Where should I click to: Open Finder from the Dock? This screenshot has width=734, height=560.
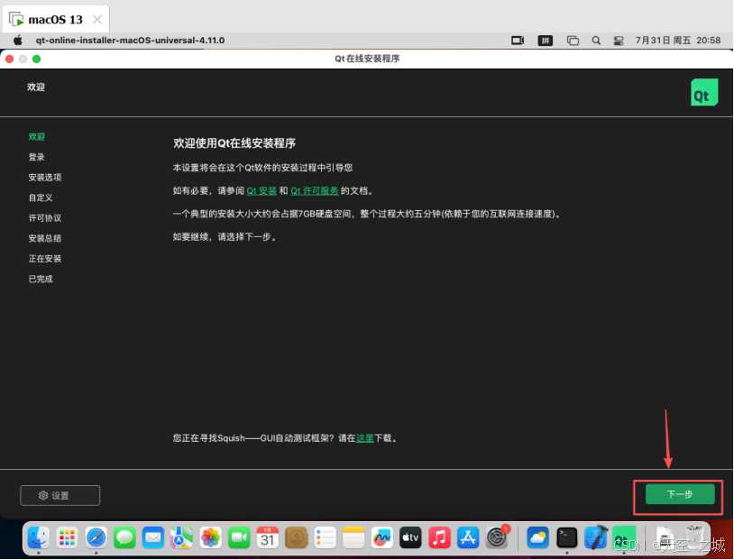pos(39,537)
